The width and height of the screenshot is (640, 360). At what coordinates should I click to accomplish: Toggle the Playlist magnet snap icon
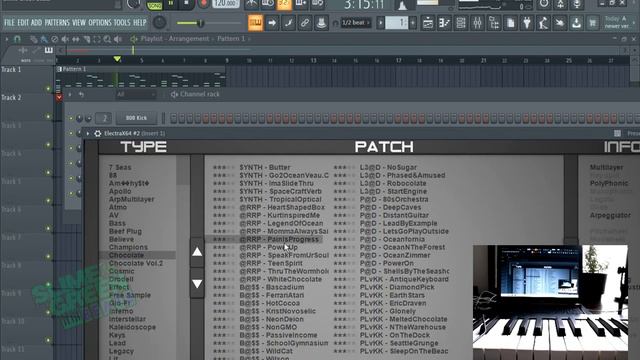(17, 39)
